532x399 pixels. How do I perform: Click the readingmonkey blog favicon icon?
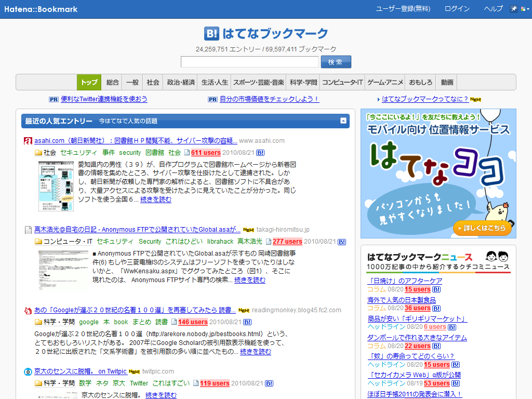[x=28, y=310]
